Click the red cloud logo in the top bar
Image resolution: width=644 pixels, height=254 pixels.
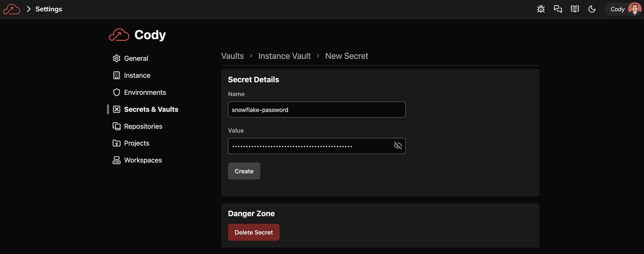tap(11, 9)
